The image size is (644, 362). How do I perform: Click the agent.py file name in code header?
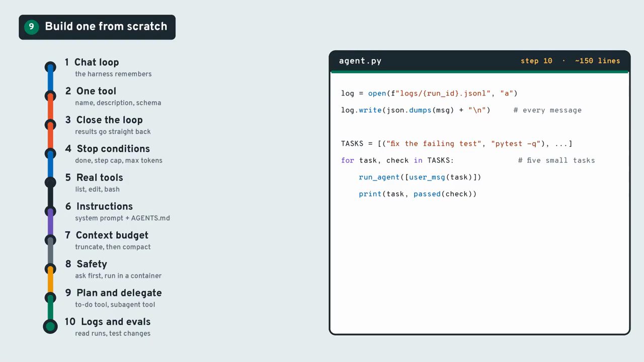[360, 61]
